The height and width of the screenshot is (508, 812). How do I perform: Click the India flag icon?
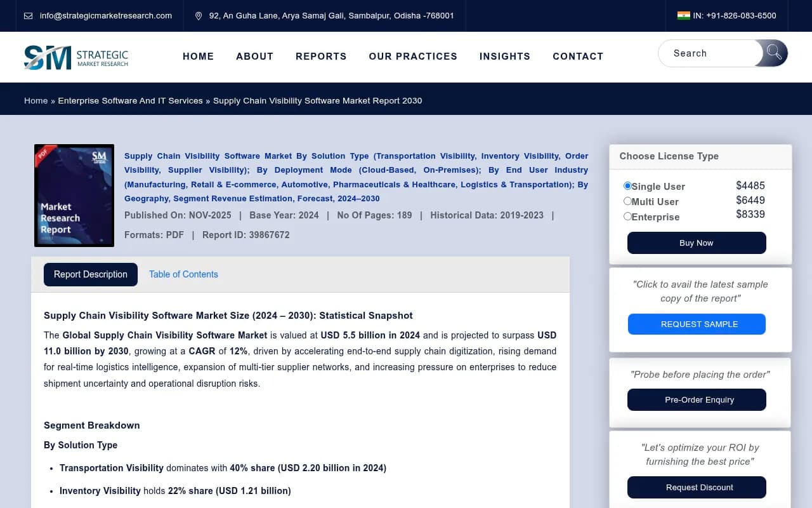683,16
